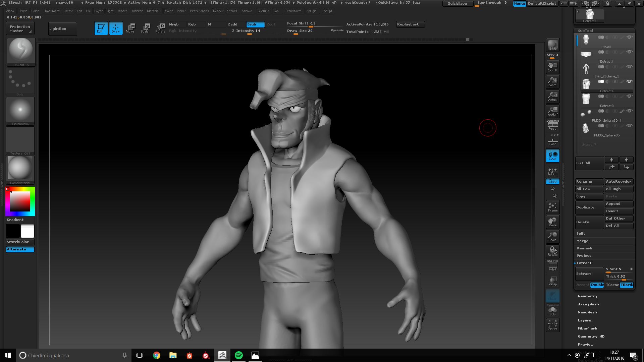Pick a color in the color picker
The image size is (644, 362).
[20, 201]
